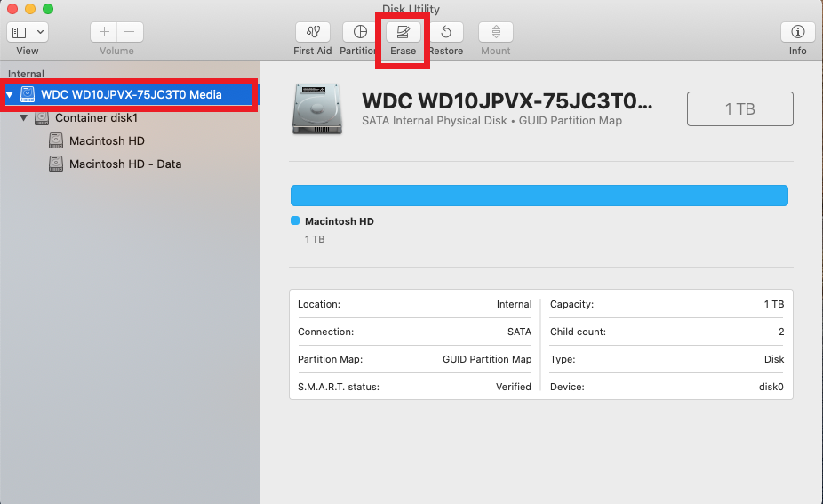This screenshot has width=823, height=504.
Task: Click the Type: Disk value
Action: [x=773, y=360]
